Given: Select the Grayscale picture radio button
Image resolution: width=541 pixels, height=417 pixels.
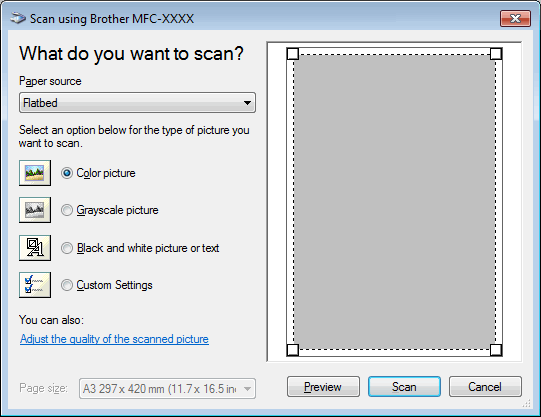Looking at the screenshot, I should (x=67, y=210).
